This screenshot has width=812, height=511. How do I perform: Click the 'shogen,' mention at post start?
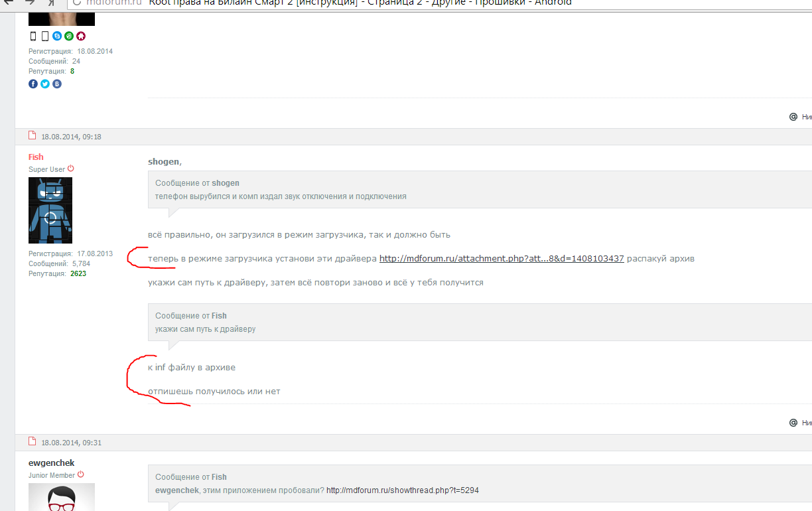click(165, 162)
